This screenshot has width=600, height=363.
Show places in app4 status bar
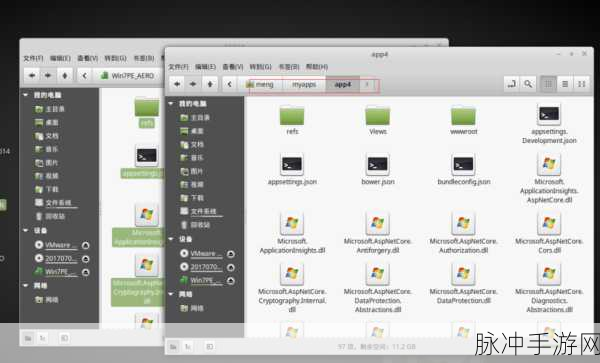[173, 347]
